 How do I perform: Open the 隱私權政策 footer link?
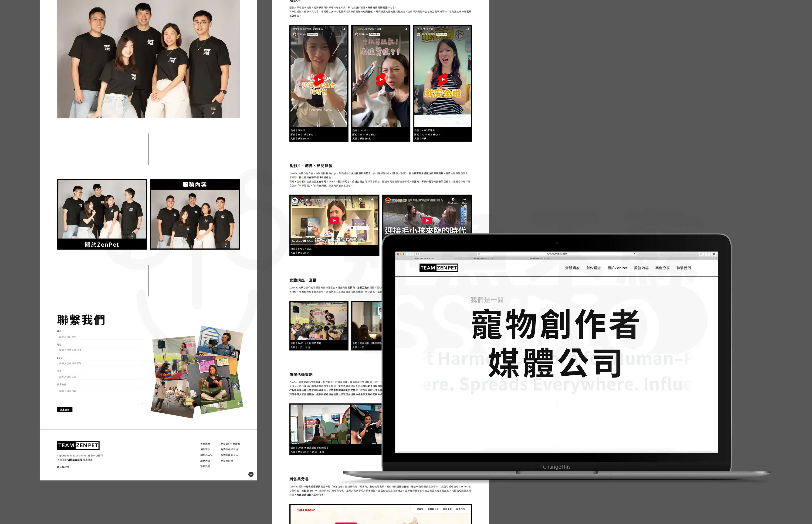click(63, 467)
